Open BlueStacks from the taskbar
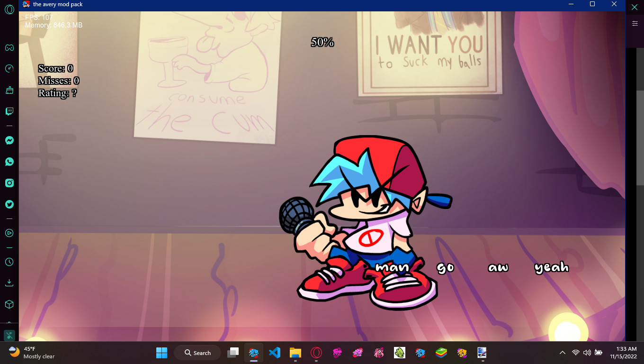This screenshot has height=364, width=644. click(x=441, y=353)
